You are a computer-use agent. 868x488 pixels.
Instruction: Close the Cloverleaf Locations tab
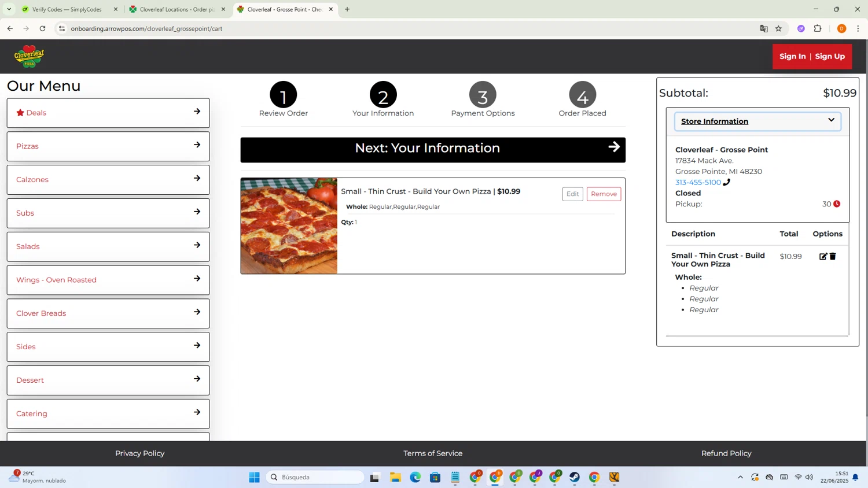(223, 9)
